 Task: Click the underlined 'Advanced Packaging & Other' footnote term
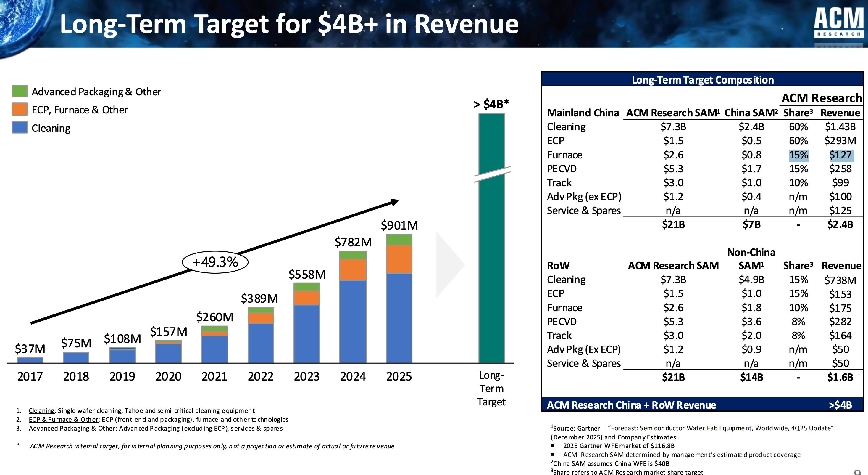72,428
